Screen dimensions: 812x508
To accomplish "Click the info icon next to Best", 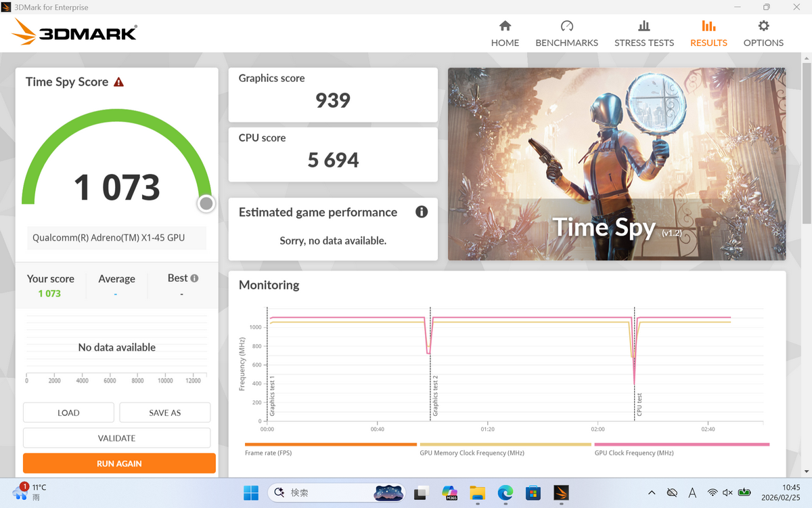I will (x=195, y=278).
